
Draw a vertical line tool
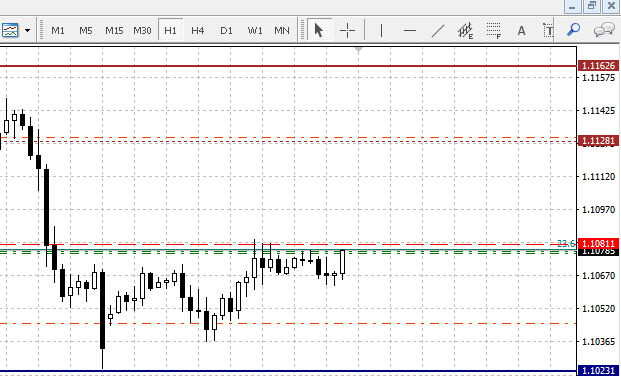click(x=381, y=30)
